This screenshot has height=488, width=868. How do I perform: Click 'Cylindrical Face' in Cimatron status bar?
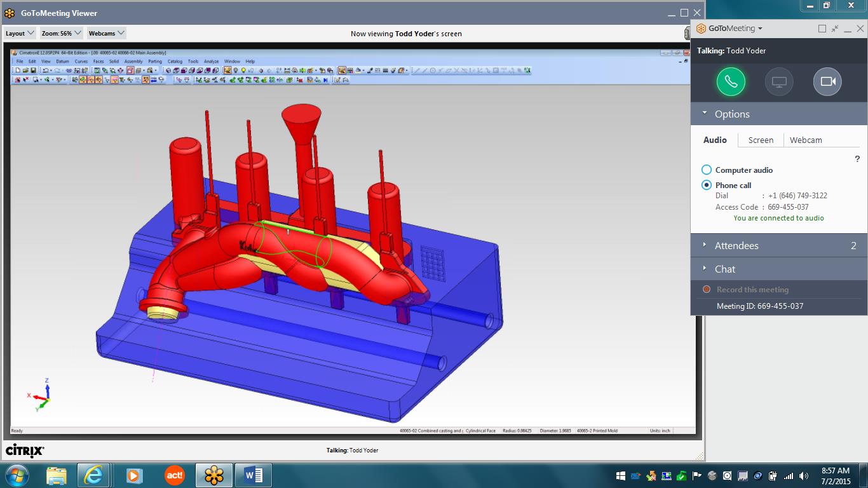[x=480, y=431]
